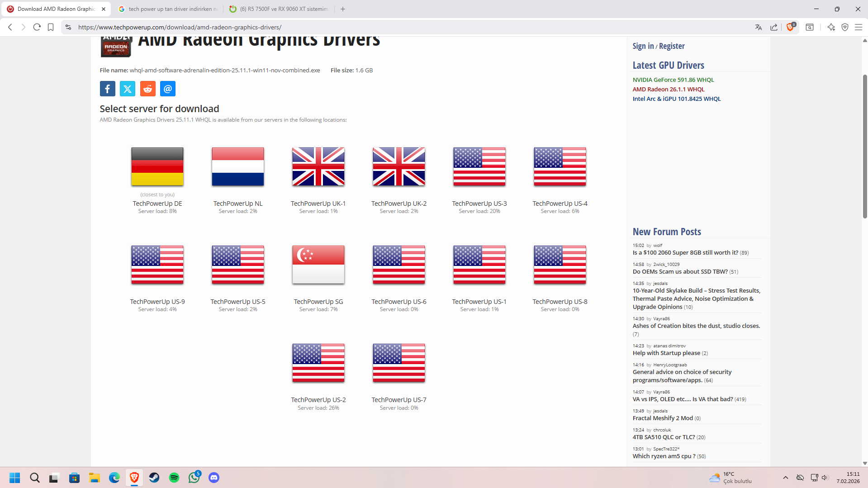The height and width of the screenshot is (488, 868).
Task: Click the TechPowerUp US-7 server flag
Action: click(x=399, y=363)
